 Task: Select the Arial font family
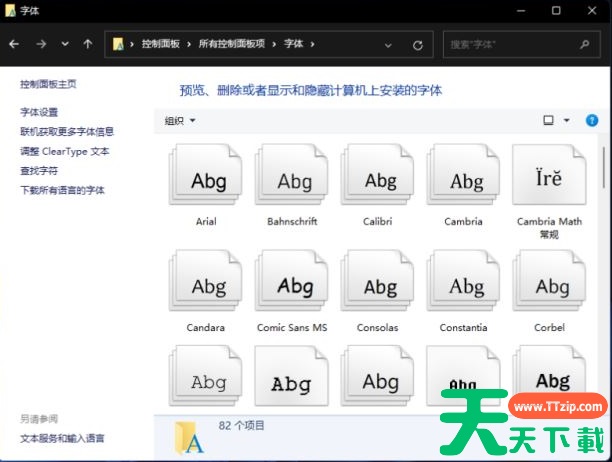(206, 185)
